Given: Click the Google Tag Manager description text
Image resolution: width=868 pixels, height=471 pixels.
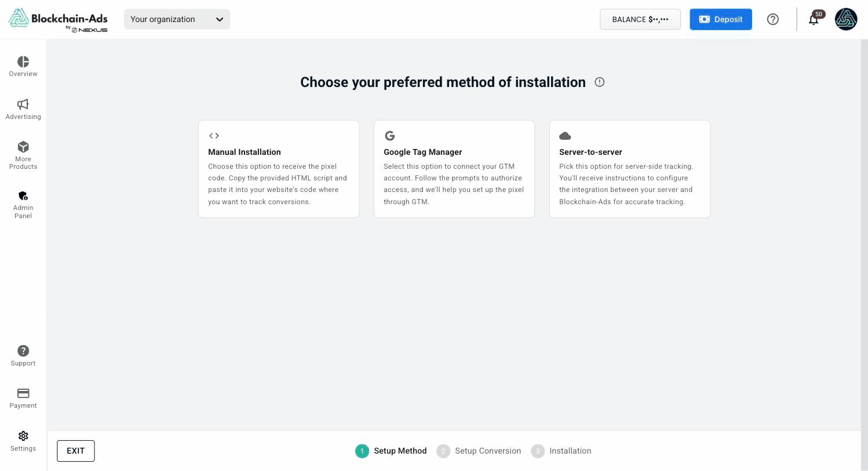Looking at the screenshot, I should (454, 184).
